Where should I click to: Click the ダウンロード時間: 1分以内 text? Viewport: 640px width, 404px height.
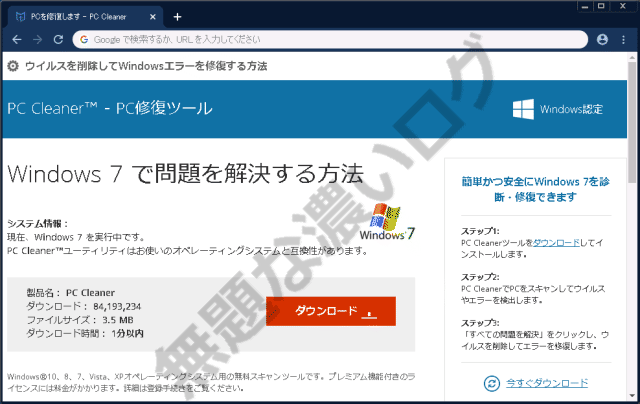click(85, 333)
